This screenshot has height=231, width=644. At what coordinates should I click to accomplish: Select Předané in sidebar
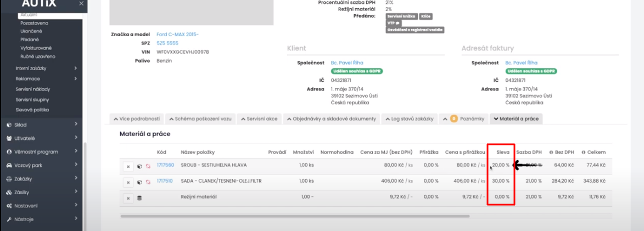click(30, 40)
